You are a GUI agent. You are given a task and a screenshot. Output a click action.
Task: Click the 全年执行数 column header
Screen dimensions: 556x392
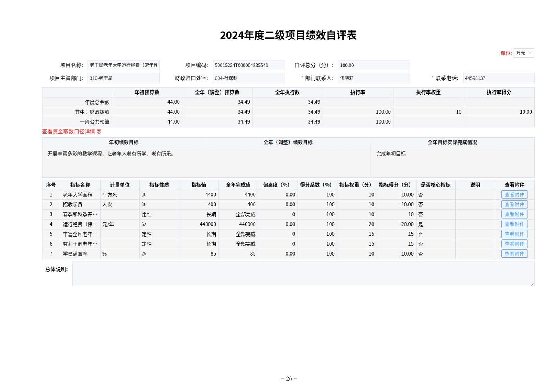click(287, 92)
